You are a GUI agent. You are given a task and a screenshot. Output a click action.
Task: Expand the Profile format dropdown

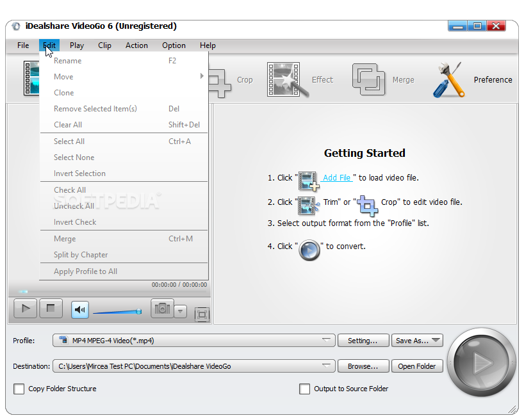pyautogui.click(x=327, y=340)
